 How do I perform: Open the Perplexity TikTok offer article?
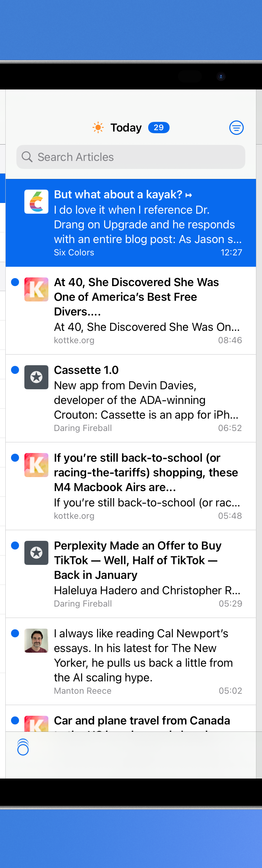pyautogui.click(x=130, y=574)
